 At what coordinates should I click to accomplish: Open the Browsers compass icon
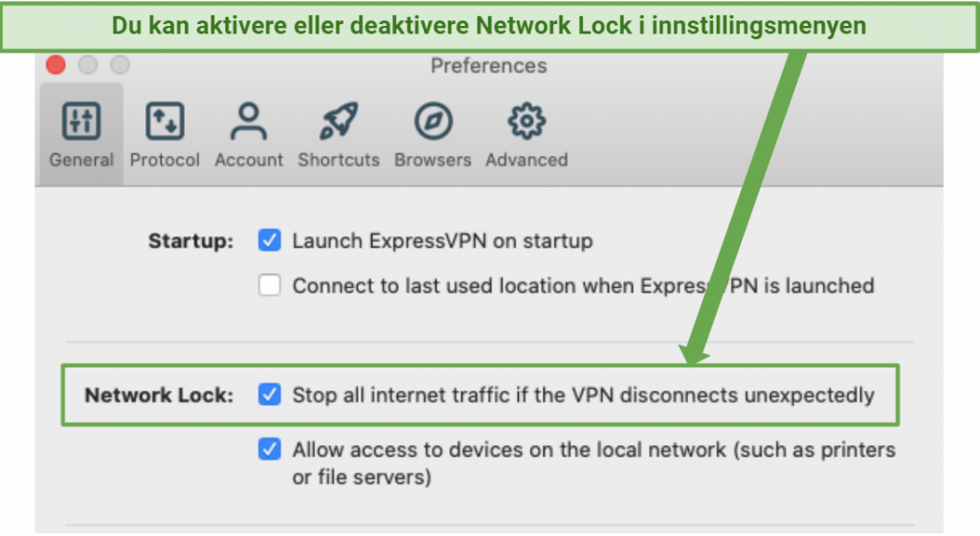pos(434,121)
